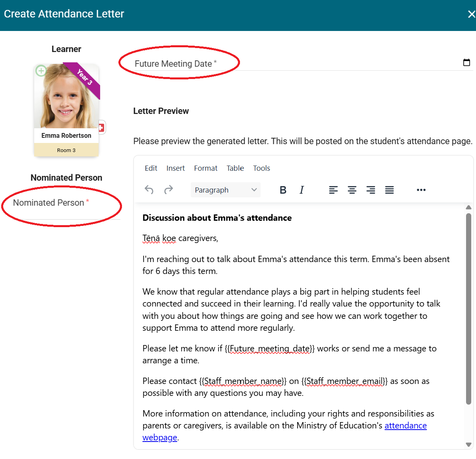Open the Format menu
Image resolution: width=476 pixels, height=459 pixels.
(x=205, y=168)
